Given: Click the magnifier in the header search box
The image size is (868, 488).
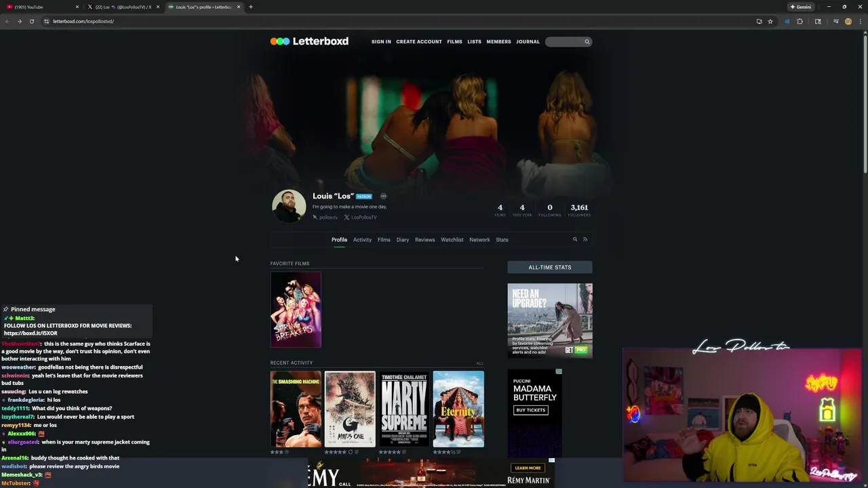Looking at the screenshot, I should 587,42.
